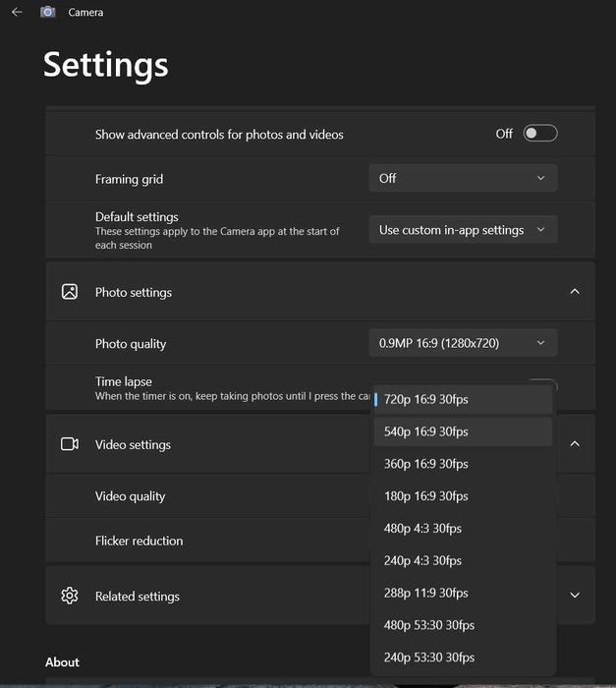Pick 480p 4:3 30fps from list
Viewport: 616px width, 688px height.
pyautogui.click(x=463, y=529)
